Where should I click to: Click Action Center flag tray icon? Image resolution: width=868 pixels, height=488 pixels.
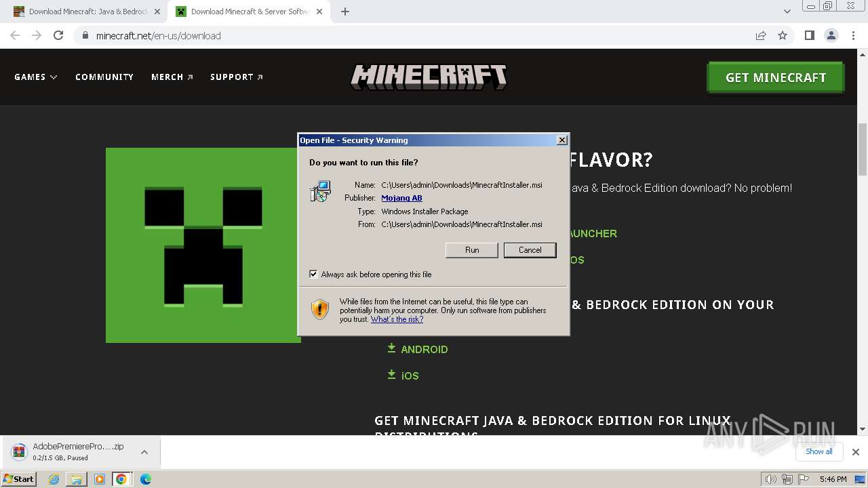click(803, 479)
